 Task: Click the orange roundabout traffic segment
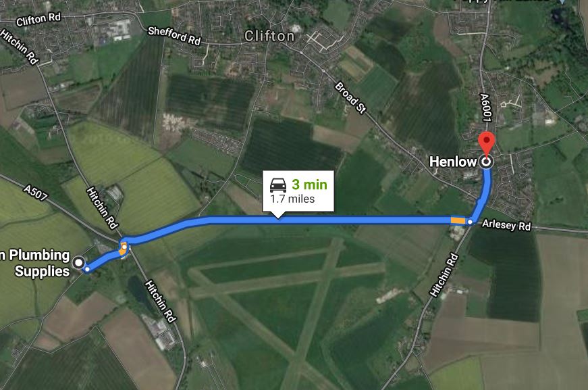coord(123,249)
